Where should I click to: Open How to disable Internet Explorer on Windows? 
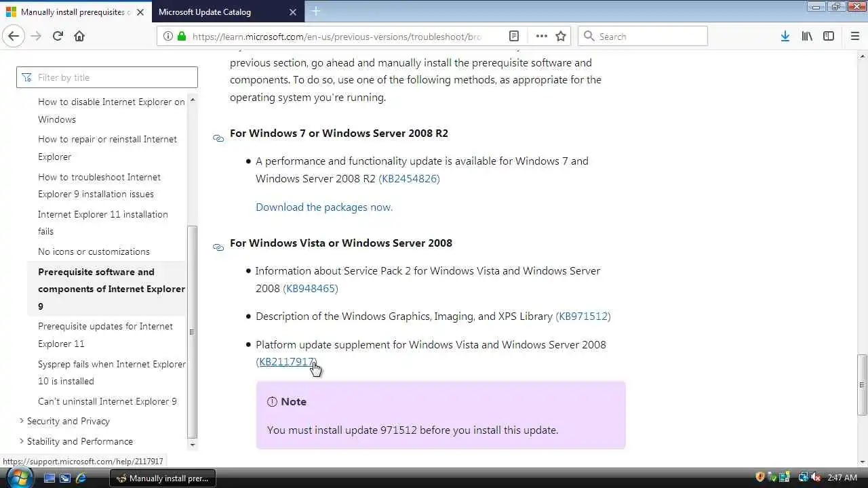(111, 110)
